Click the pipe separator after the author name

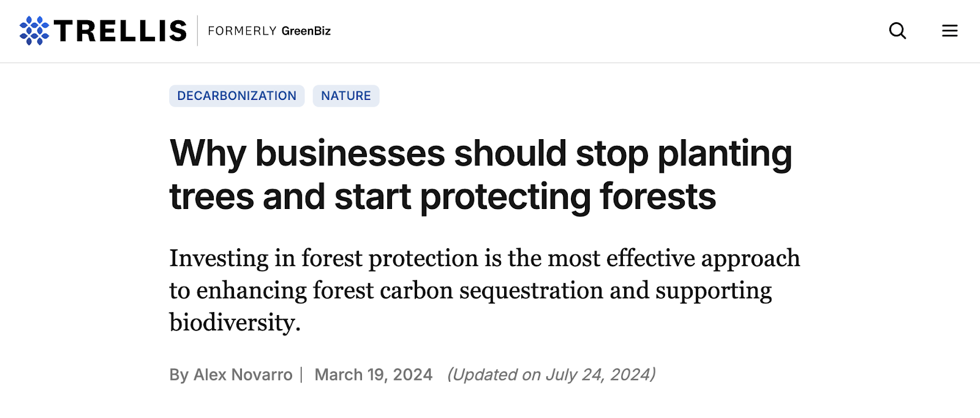(x=301, y=374)
